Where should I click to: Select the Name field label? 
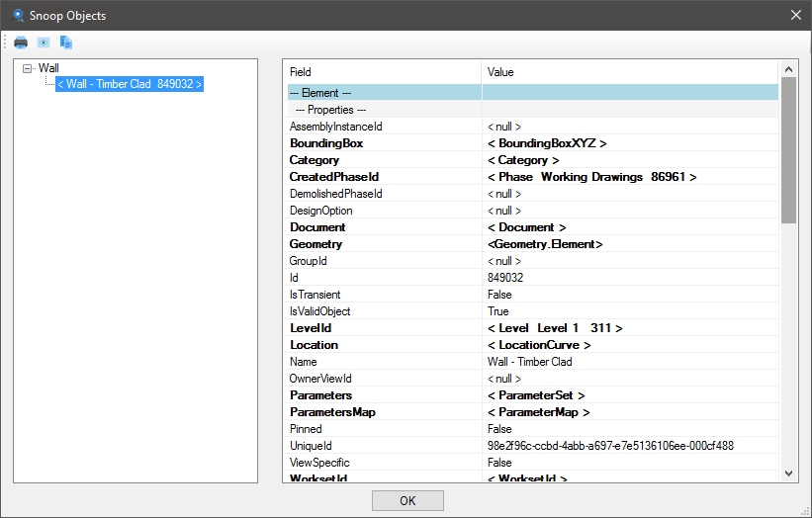[x=303, y=362]
